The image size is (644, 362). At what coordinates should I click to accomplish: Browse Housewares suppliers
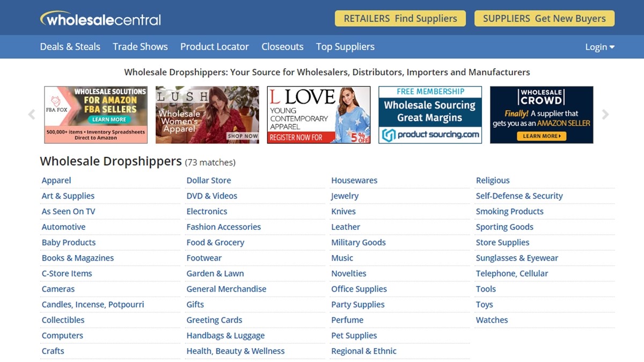click(354, 180)
